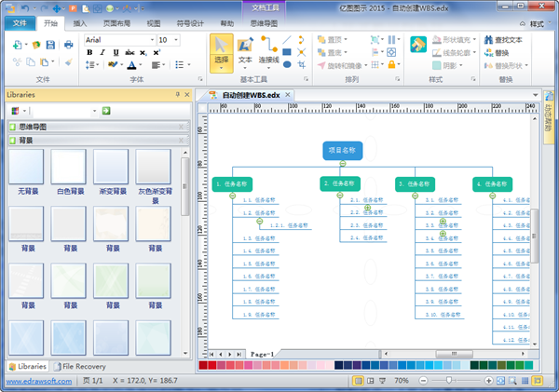
Task: Switch to the 插入 ribbon tab
Action: tap(81, 21)
